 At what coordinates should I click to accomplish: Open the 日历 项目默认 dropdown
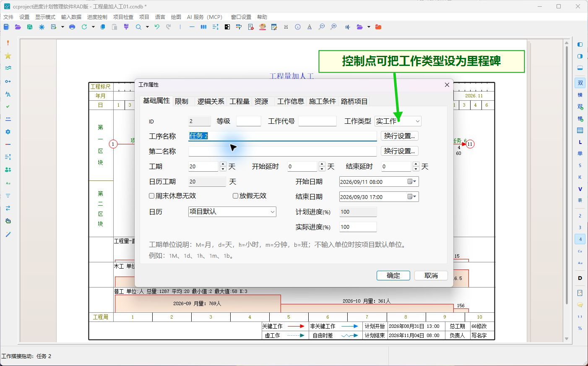tap(232, 212)
